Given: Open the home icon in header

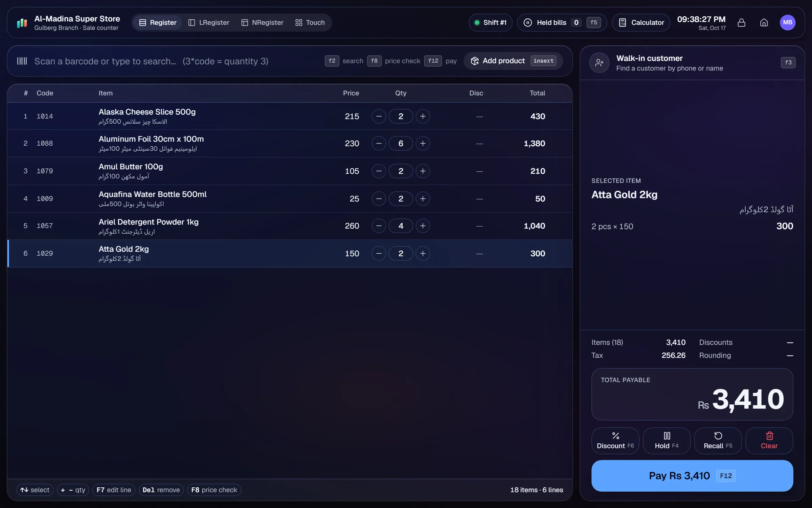Looking at the screenshot, I should [764, 23].
